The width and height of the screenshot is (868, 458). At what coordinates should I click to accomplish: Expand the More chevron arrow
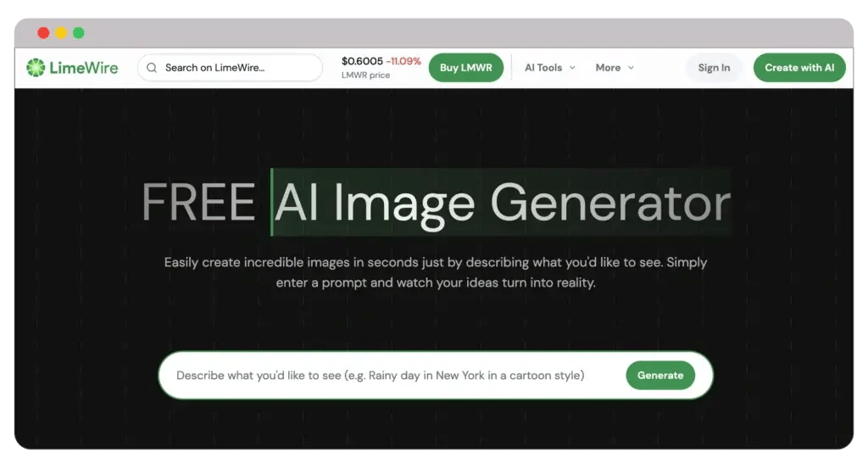click(x=631, y=68)
